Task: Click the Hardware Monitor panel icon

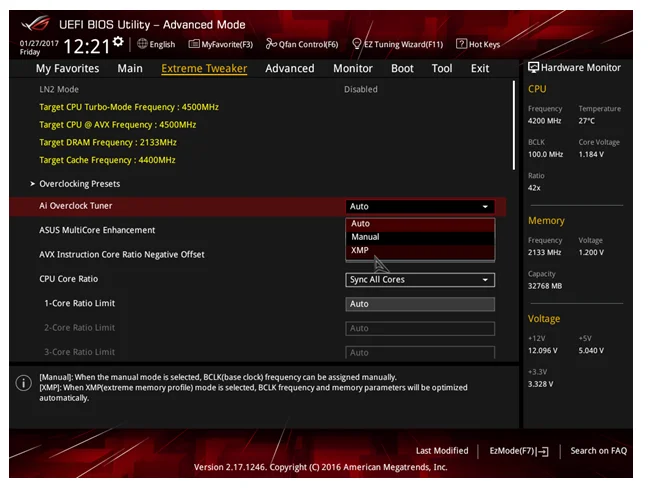Action: pos(534,68)
